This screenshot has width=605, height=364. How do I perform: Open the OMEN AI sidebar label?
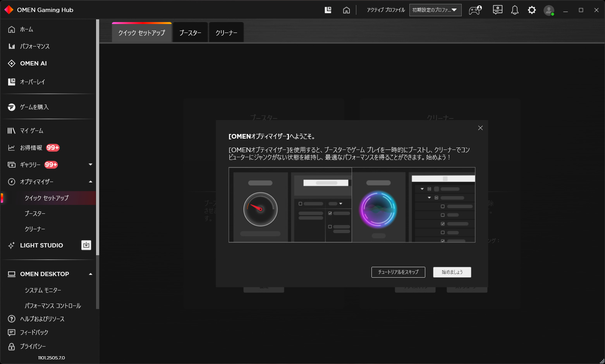click(33, 64)
